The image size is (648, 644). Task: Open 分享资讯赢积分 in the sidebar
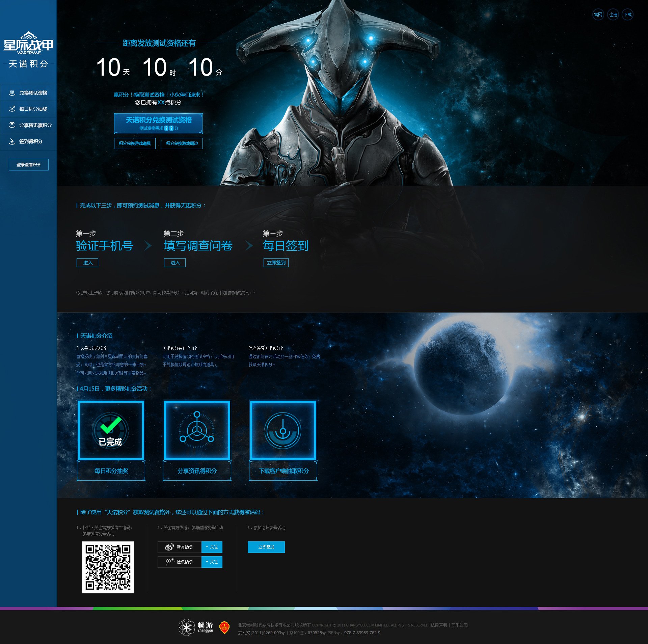click(x=28, y=125)
